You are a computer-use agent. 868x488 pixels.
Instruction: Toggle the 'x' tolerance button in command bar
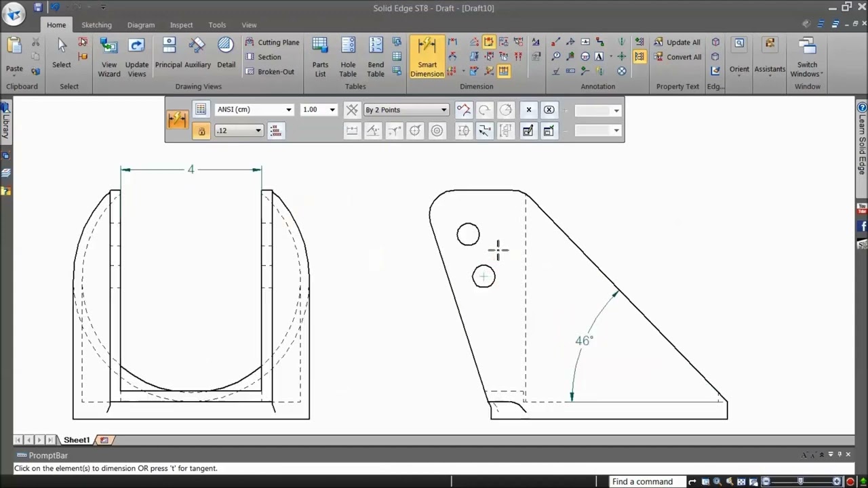[529, 109]
